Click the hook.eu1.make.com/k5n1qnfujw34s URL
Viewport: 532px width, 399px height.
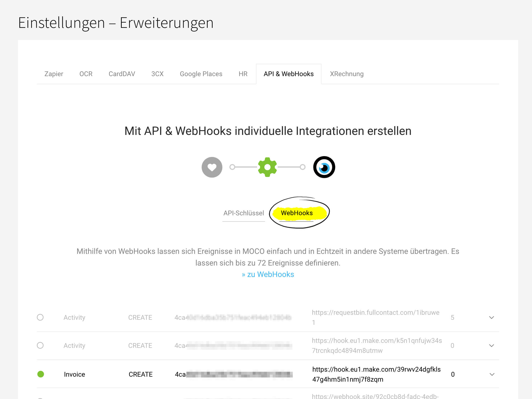point(377,345)
